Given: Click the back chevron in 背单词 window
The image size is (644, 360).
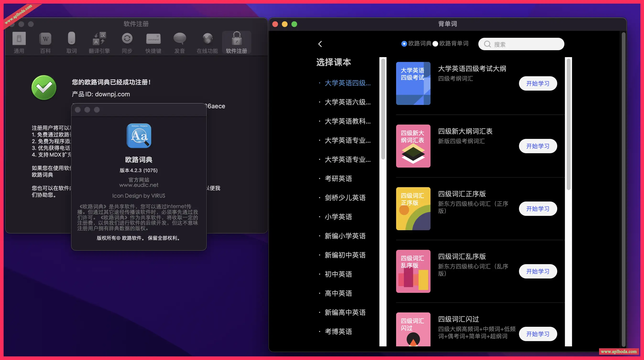Looking at the screenshot, I should point(320,44).
